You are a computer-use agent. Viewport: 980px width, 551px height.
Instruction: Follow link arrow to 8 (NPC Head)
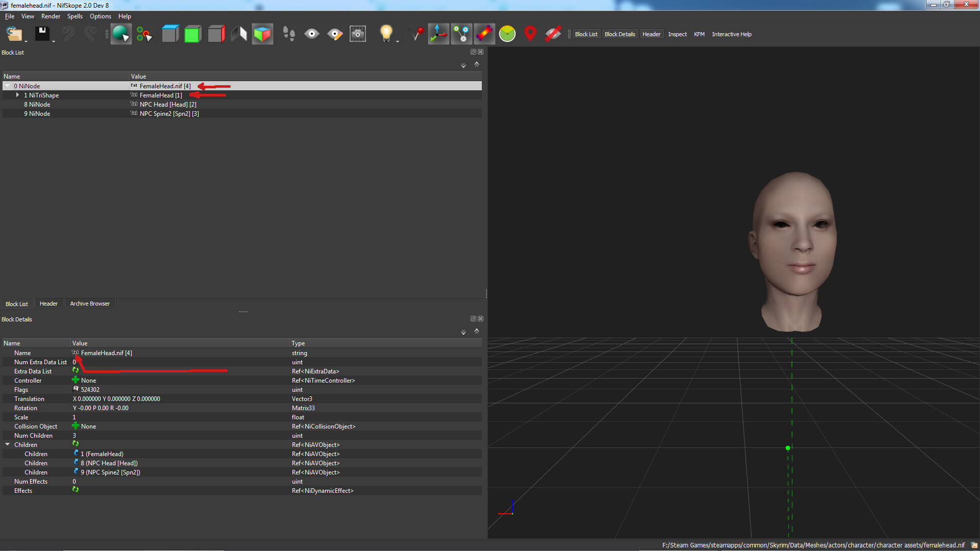pos(76,463)
